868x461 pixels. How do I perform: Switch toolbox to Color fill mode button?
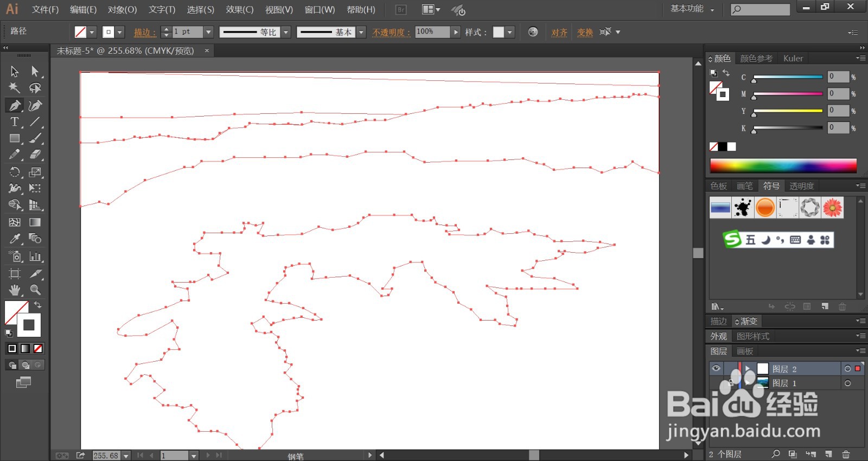[x=12, y=348]
